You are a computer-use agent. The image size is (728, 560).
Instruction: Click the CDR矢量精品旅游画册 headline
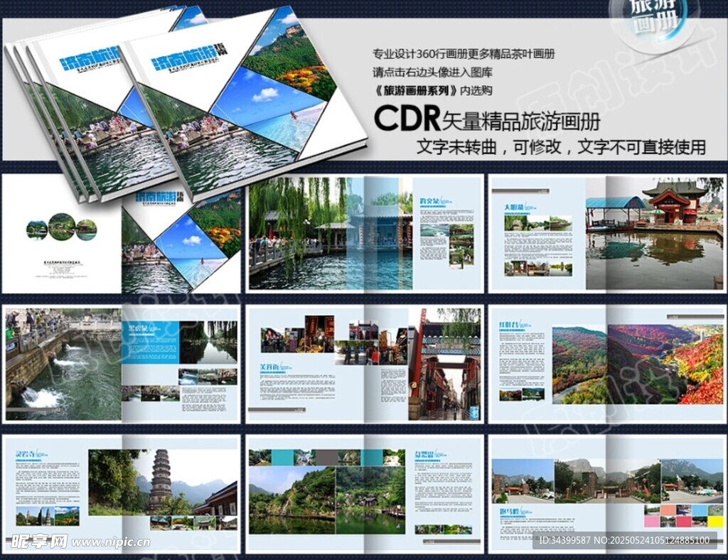pos(487,119)
